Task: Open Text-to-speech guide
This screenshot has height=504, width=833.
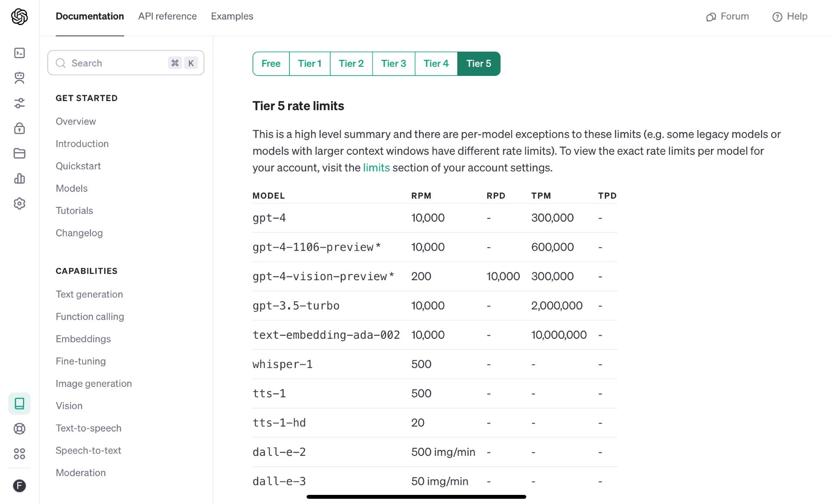Action: 89,428
